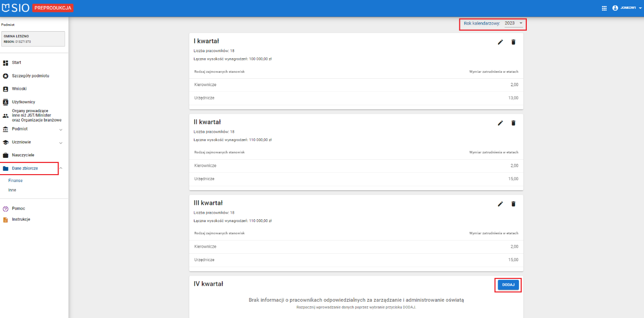Edit III kwartał with pencil icon
Image resolution: width=644 pixels, height=318 pixels.
(500, 204)
